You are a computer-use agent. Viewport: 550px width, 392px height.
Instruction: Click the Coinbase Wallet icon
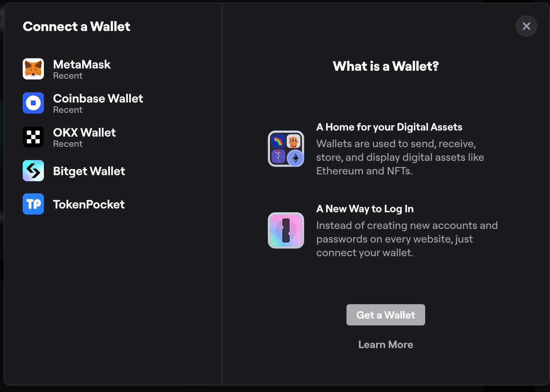pos(33,103)
